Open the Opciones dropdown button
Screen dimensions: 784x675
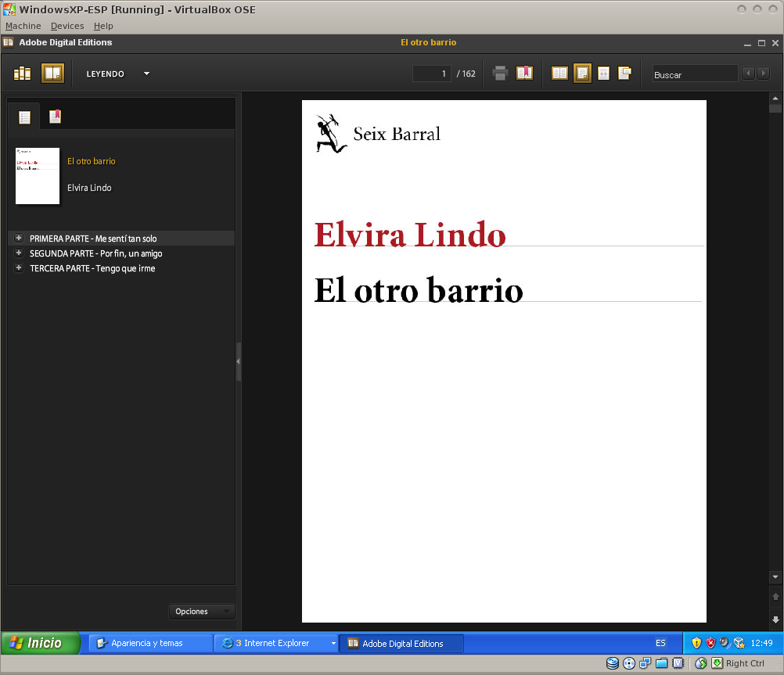click(x=202, y=612)
